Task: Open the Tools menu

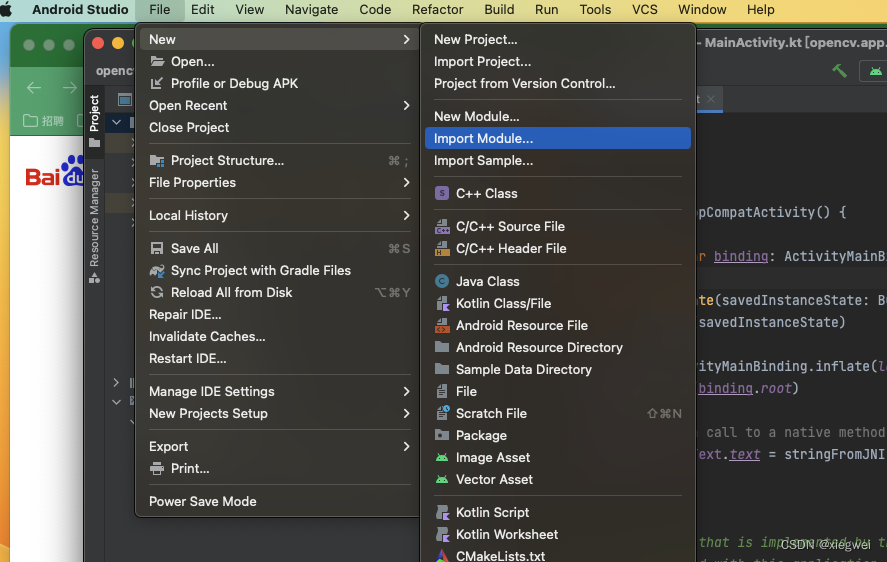Action: pyautogui.click(x=595, y=10)
